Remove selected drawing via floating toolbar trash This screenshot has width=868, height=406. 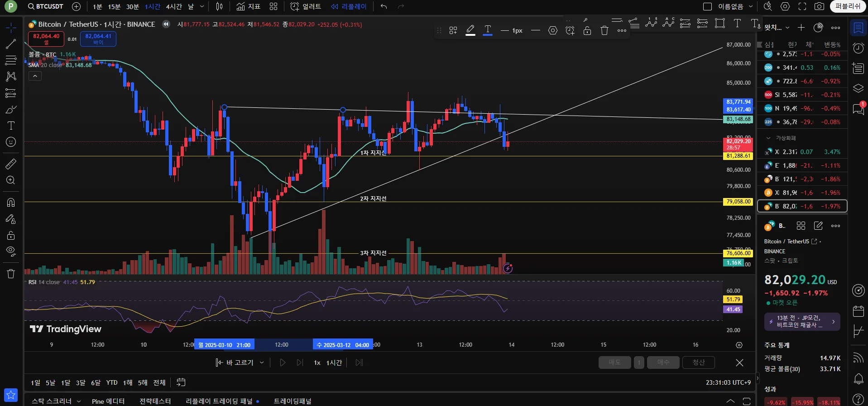point(604,30)
